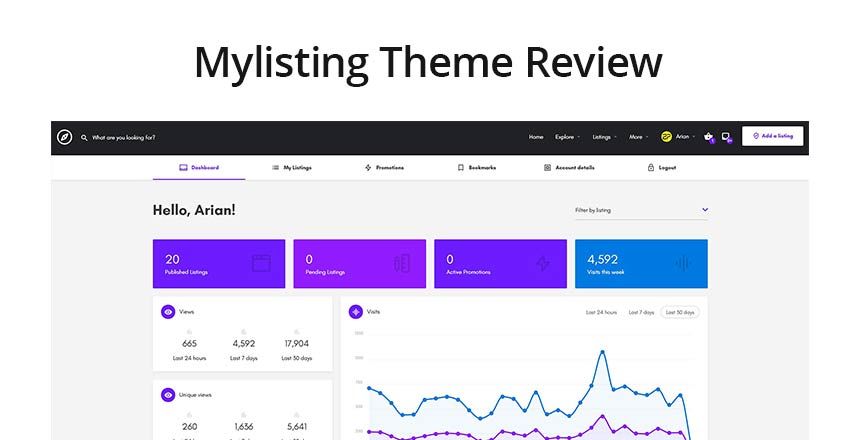Viewport: 860px width, 440px height.
Task: Click the Add a listing button
Action: [x=773, y=136]
